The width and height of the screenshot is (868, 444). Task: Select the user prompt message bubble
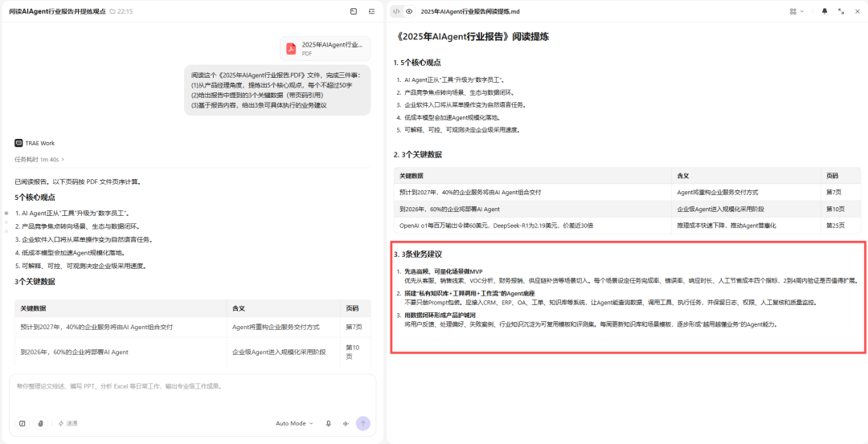277,90
